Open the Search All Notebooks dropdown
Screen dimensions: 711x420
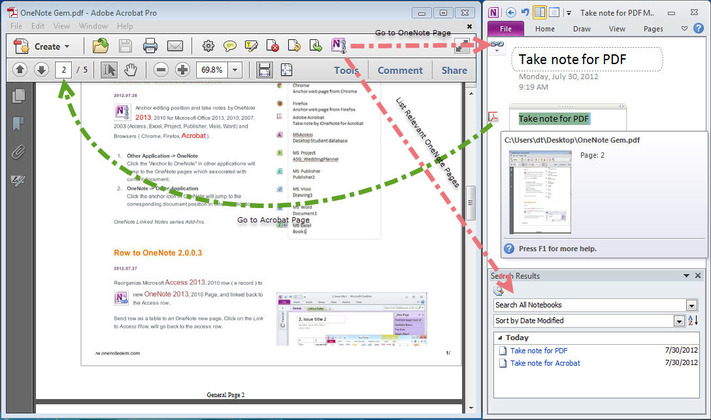[692, 305]
